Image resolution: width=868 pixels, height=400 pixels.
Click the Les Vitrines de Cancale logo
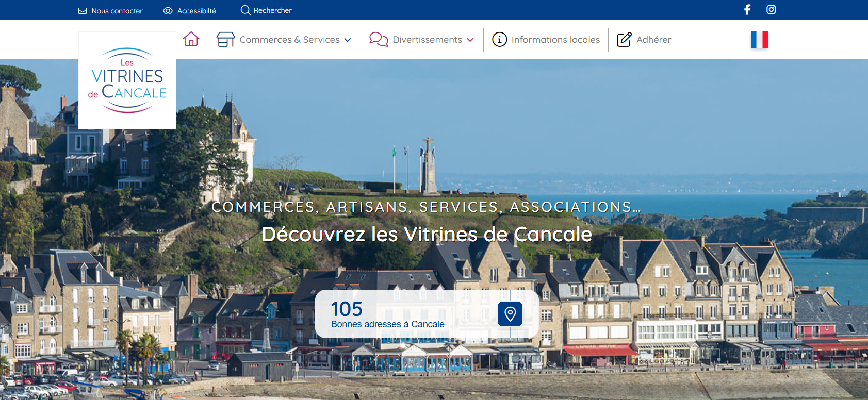[x=127, y=80]
